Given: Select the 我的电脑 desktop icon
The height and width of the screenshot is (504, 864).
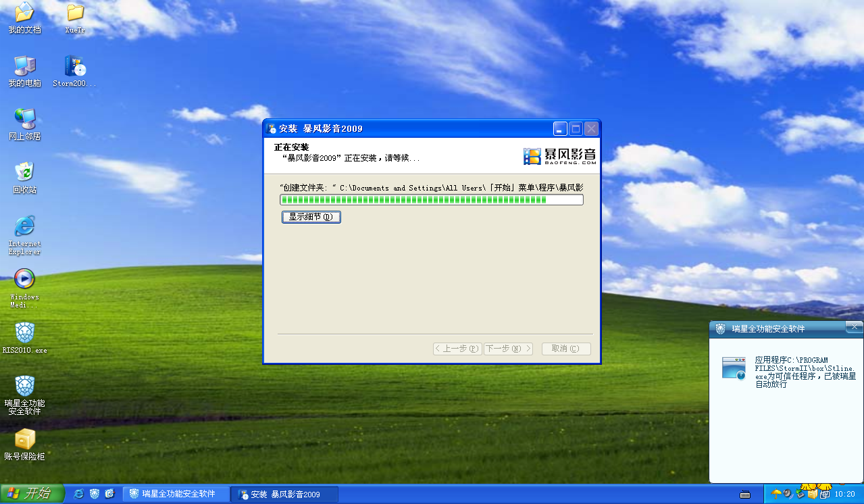Looking at the screenshot, I should pos(24,72).
